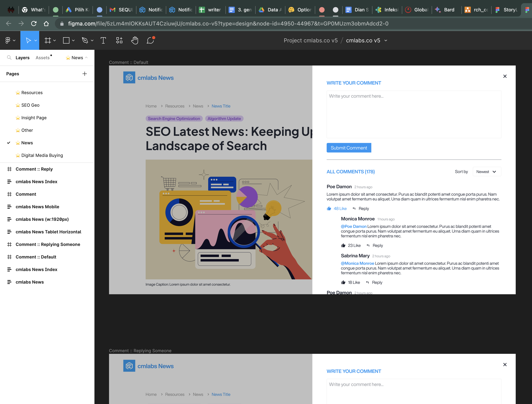The height and width of the screenshot is (404, 532).
Task: Add a new page with plus icon
Action: (84, 74)
